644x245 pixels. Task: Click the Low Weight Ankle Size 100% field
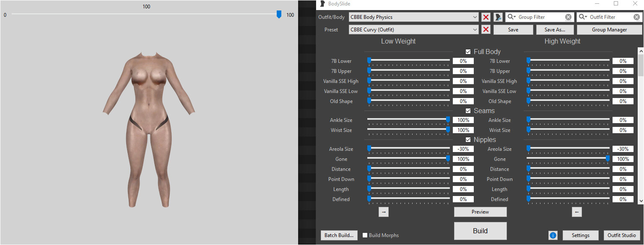click(x=463, y=120)
